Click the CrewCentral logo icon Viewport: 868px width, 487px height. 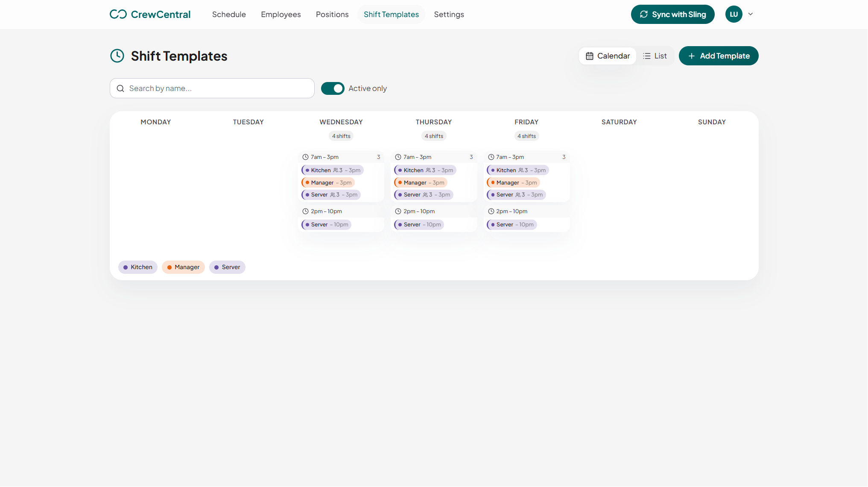pyautogui.click(x=117, y=14)
